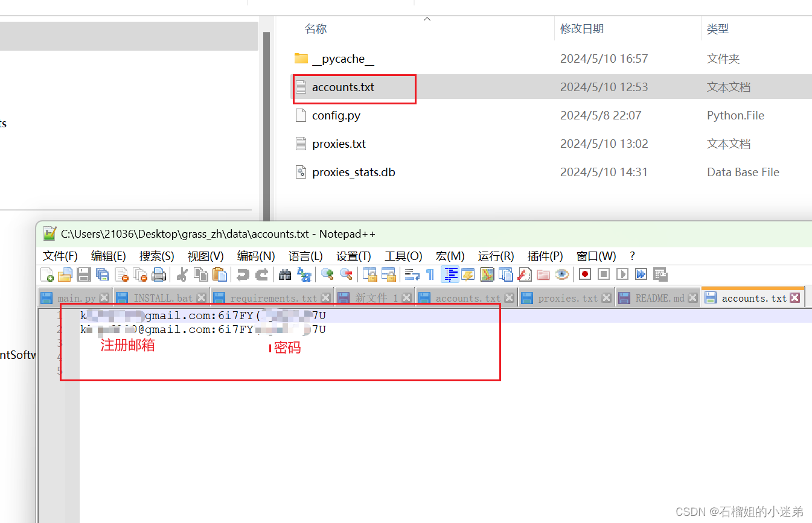Run macro multiple times icon
This screenshot has width=812, height=523.
click(x=641, y=274)
